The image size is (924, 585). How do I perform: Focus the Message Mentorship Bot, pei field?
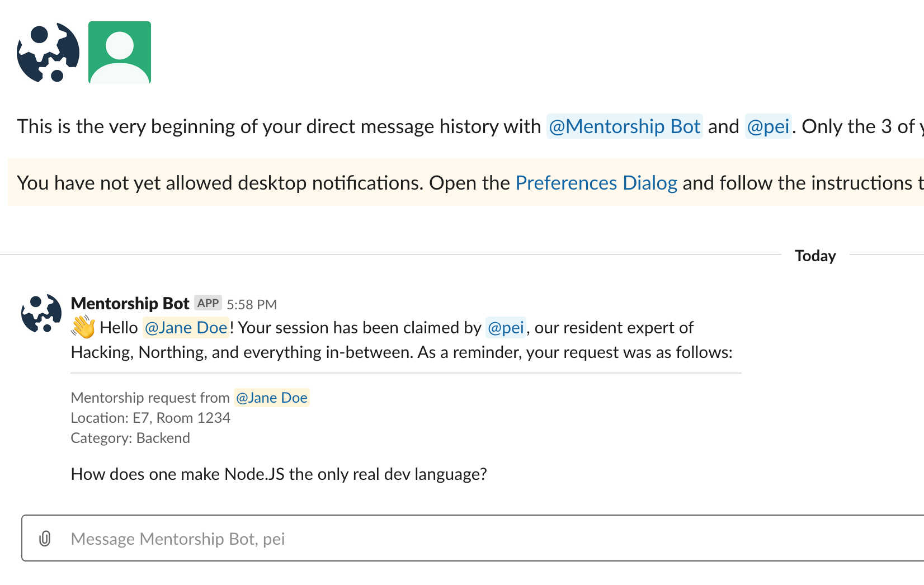[447, 539]
